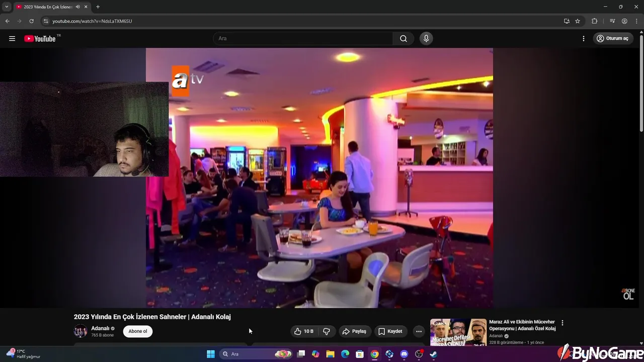Open Discord from the taskbar

404,354
